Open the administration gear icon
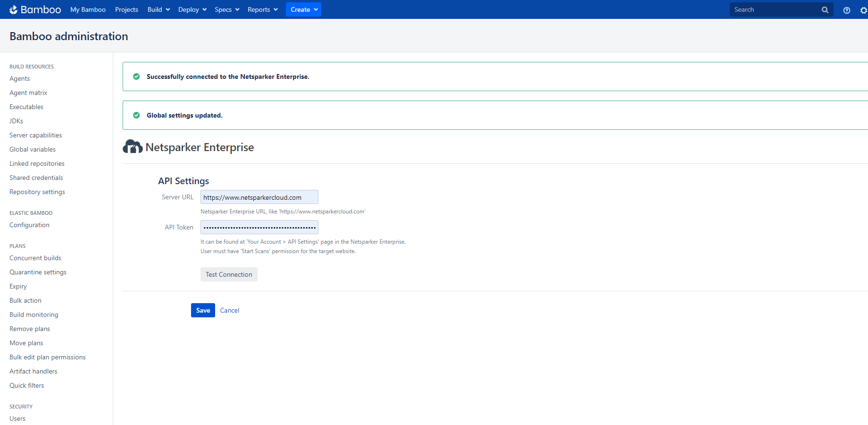 pos(864,10)
